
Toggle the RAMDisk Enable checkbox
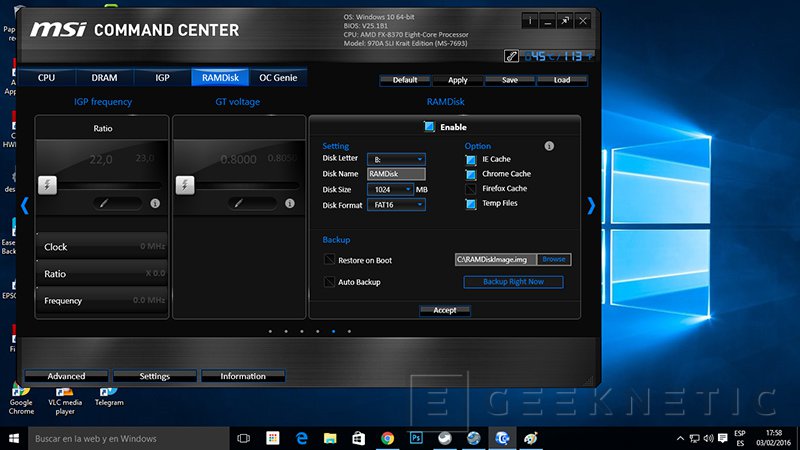429,127
